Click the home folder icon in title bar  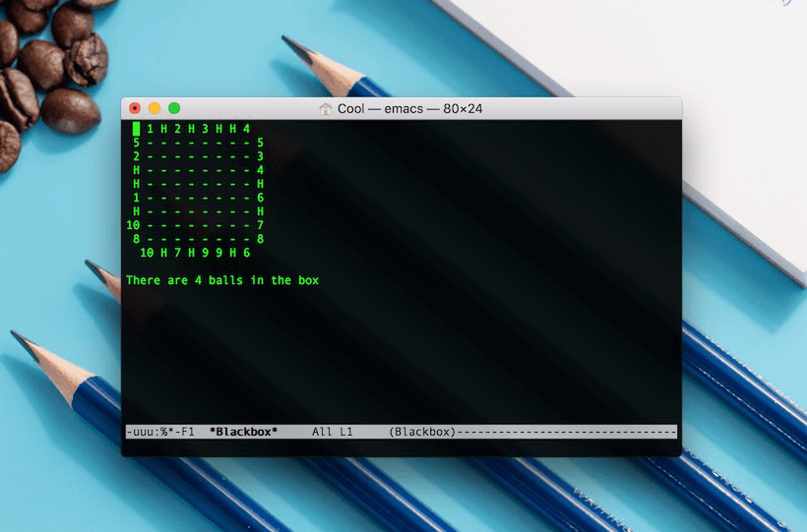[326, 108]
